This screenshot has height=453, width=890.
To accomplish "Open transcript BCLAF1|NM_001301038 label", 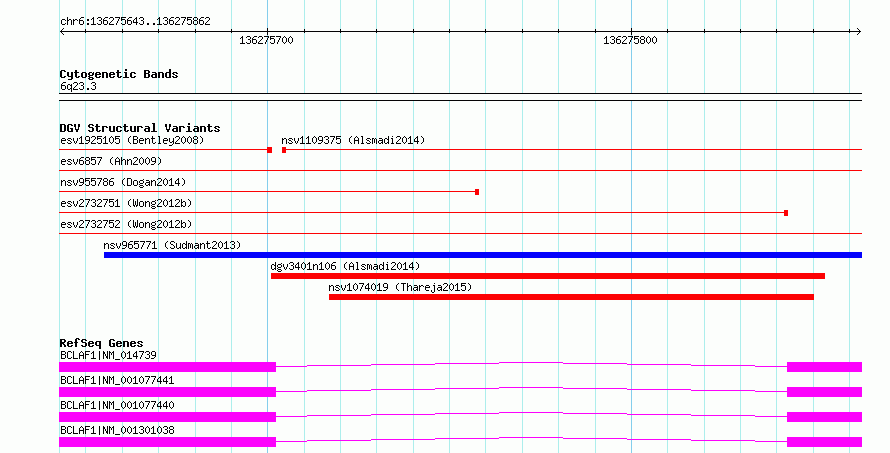I will point(117,430).
